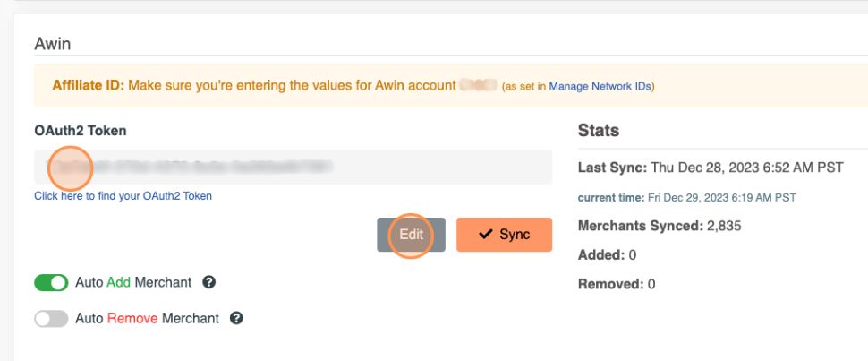Click the Stats heading
Viewport: 868px width, 361px height.
[x=599, y=131]
